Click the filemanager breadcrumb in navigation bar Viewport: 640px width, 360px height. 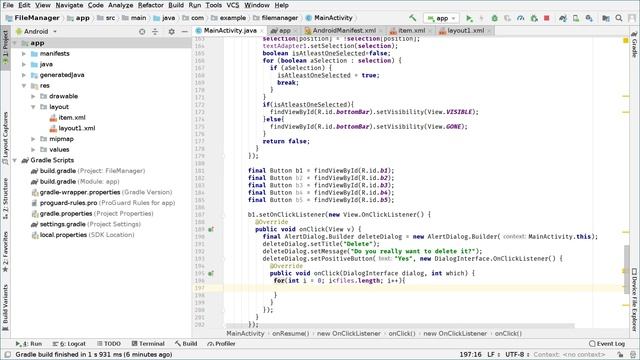(x=275, y=18)
